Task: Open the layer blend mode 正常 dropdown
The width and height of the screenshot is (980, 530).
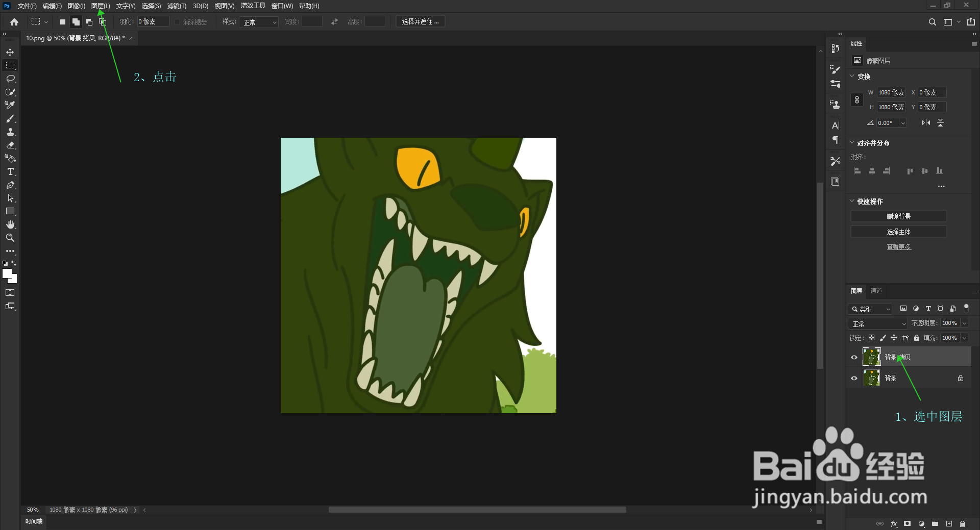Action: (x=878, y=323)
